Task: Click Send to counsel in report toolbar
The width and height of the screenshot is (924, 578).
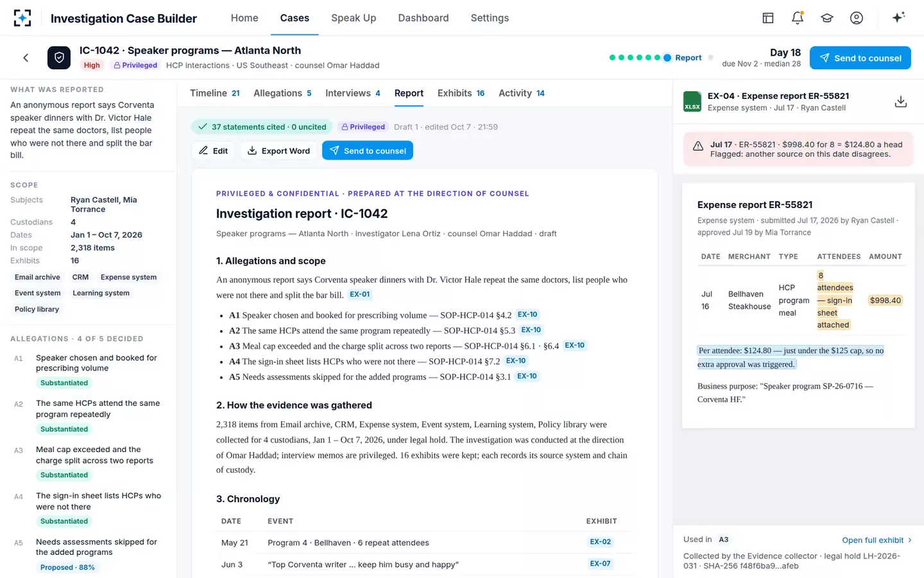Action: [x=368, y=150]
